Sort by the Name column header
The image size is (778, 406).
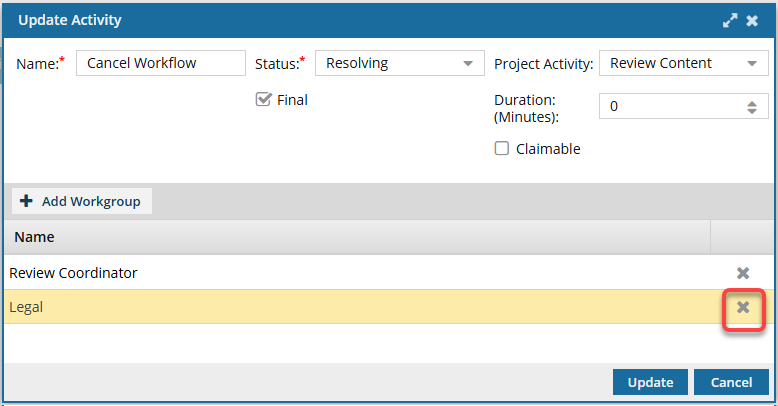(34, 237)
